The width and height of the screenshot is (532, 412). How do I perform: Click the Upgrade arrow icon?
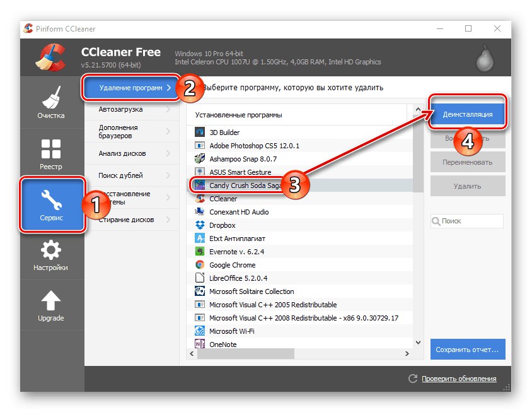point(51,300)
